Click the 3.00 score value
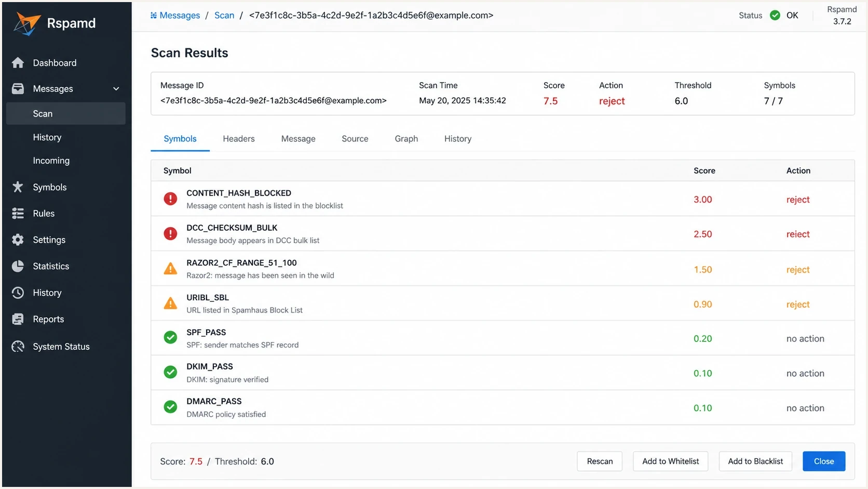 [x=703, y=200]
